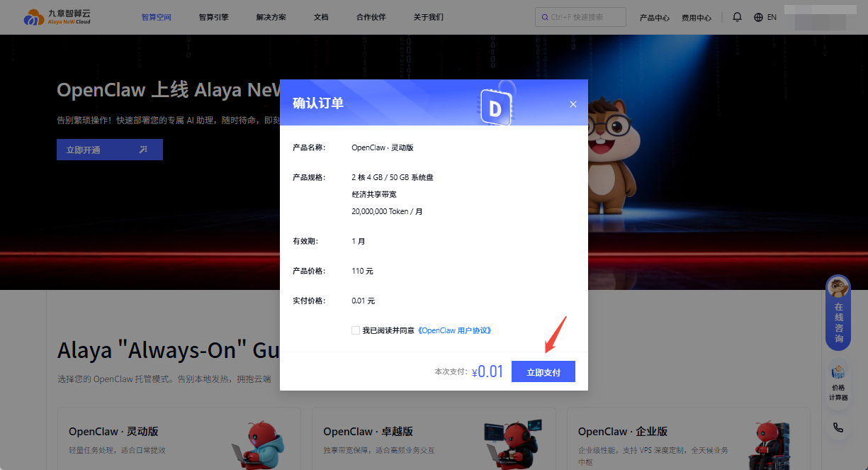Image resolution: width=868 pixels, height=470 pixels.
Task: Open notifications bell icon
Action: click(x=737, y=17)
